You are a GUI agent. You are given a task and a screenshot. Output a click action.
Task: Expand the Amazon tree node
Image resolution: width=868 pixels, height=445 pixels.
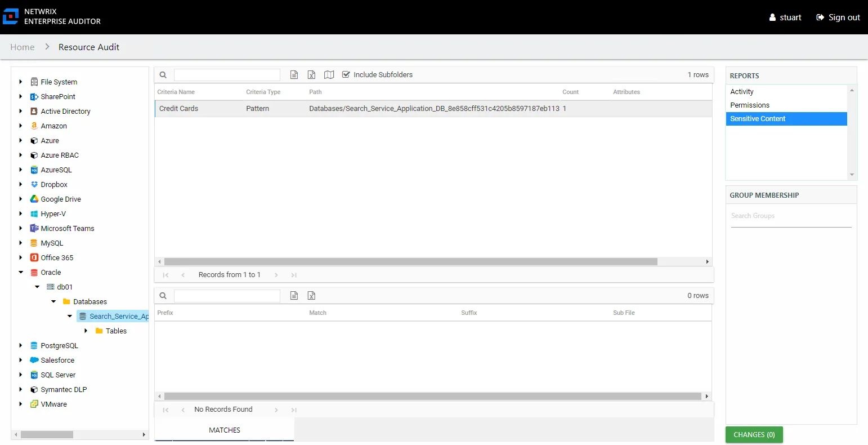pos(21,126)
